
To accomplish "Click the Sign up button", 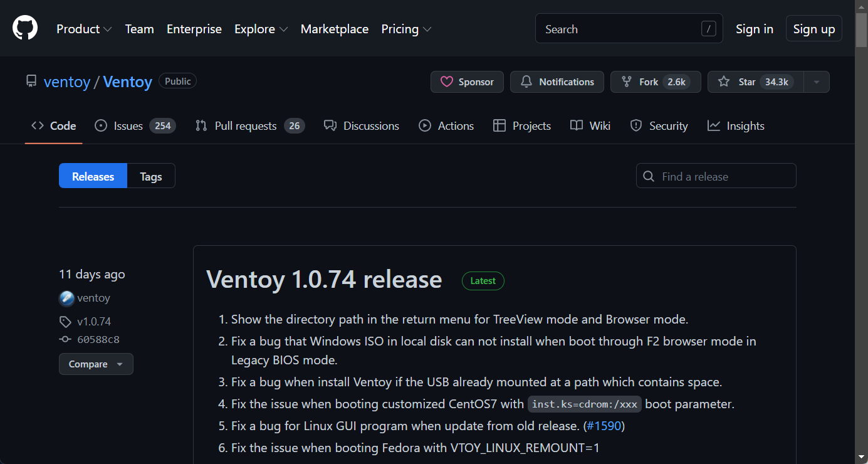I will coord(813,28).
